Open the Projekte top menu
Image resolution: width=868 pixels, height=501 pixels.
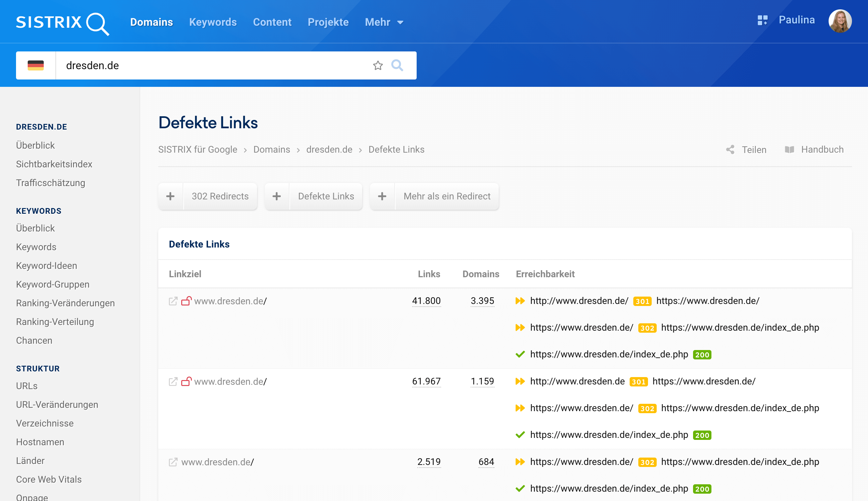coord(328,22)
